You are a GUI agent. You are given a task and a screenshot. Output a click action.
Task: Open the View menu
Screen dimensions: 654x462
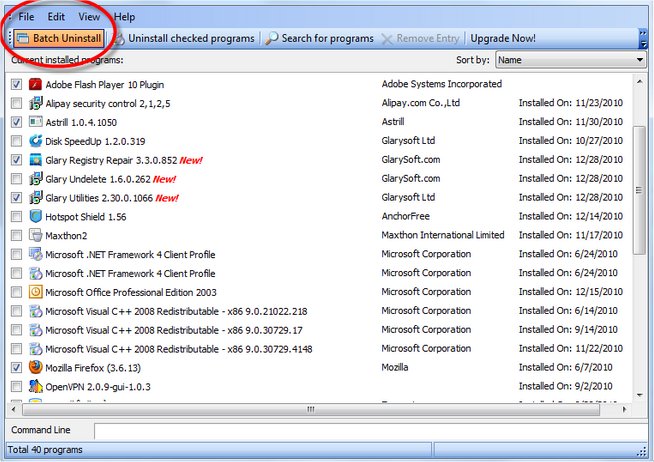click(89, 17)
